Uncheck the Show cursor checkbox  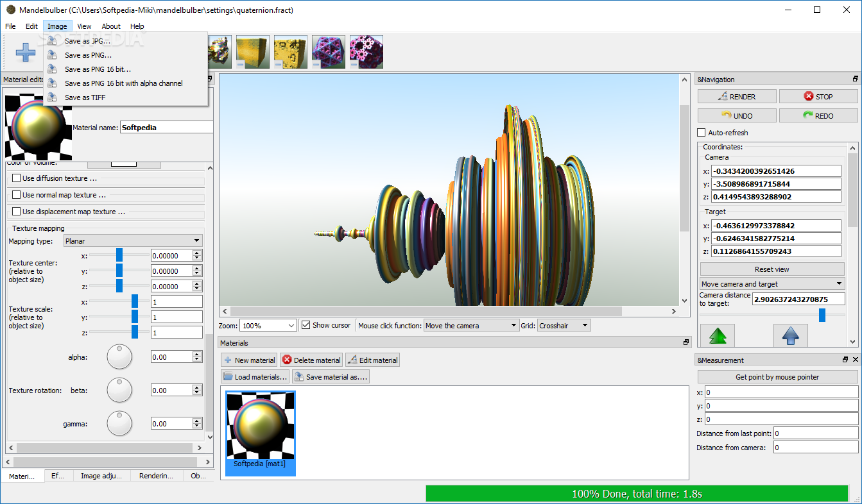tap(306, 325)
